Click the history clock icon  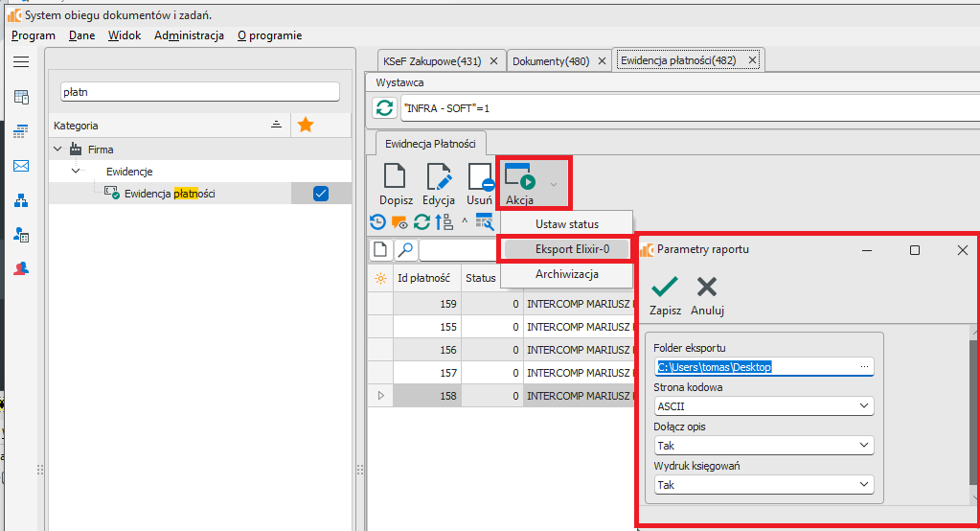tap(377, 222)
